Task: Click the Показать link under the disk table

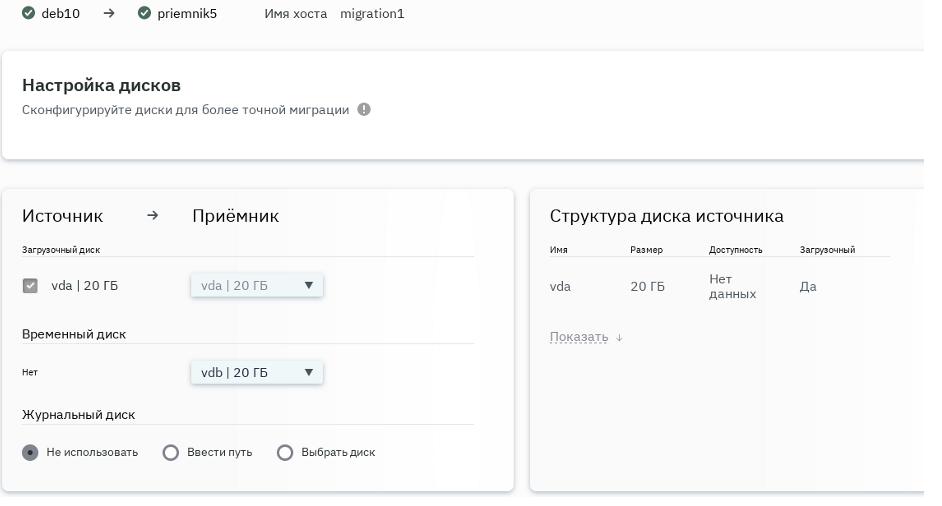Action: click(x=578, y=337)
